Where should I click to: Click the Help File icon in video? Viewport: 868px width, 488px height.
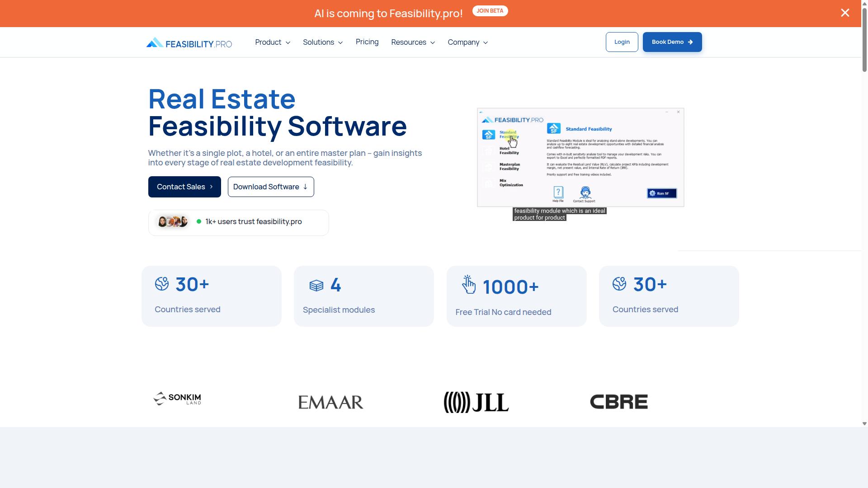(x=558, y=194)
